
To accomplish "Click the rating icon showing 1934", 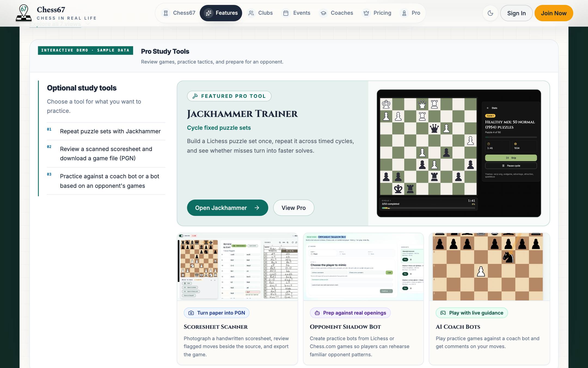I will click(515, 144).
